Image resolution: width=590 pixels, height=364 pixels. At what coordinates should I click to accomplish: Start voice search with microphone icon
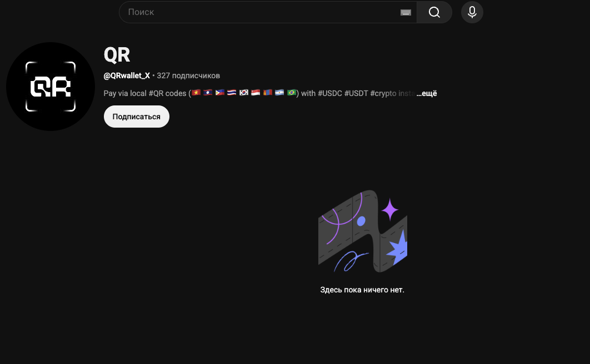point(472,12)
